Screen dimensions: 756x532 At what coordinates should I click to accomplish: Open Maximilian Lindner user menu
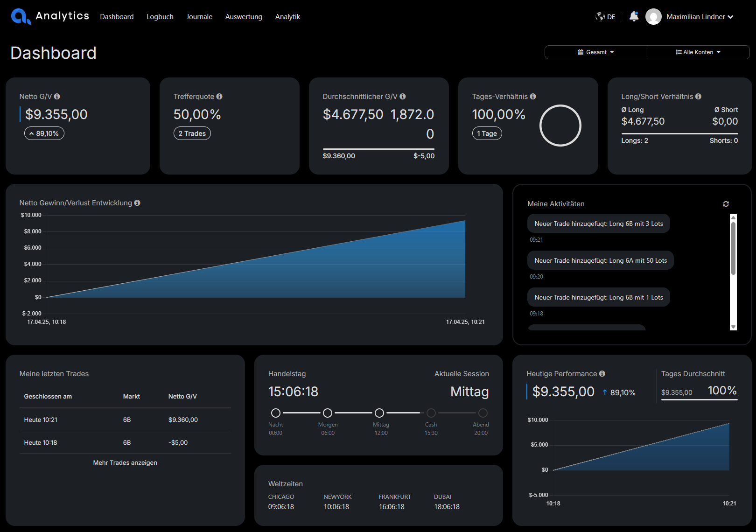(699, 17)
